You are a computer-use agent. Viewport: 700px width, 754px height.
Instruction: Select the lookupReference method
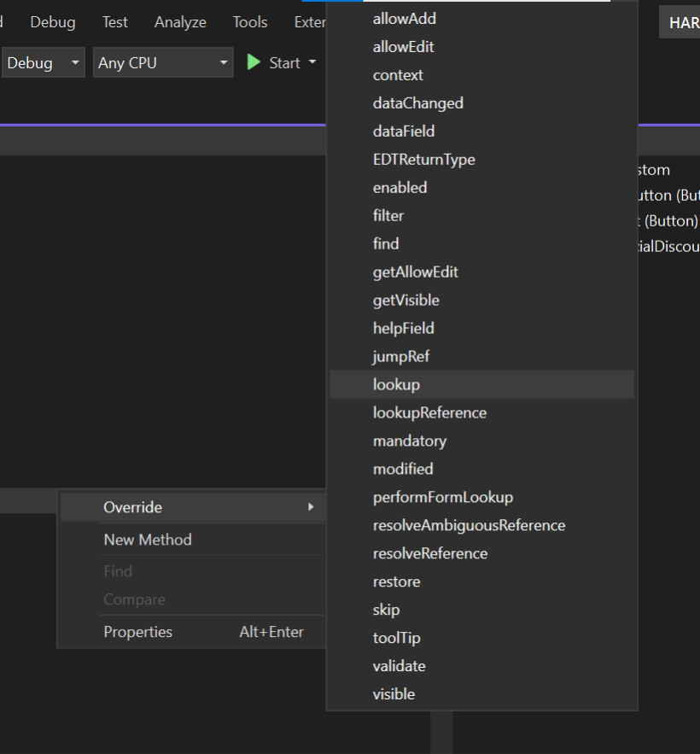[x=429, y=412]
